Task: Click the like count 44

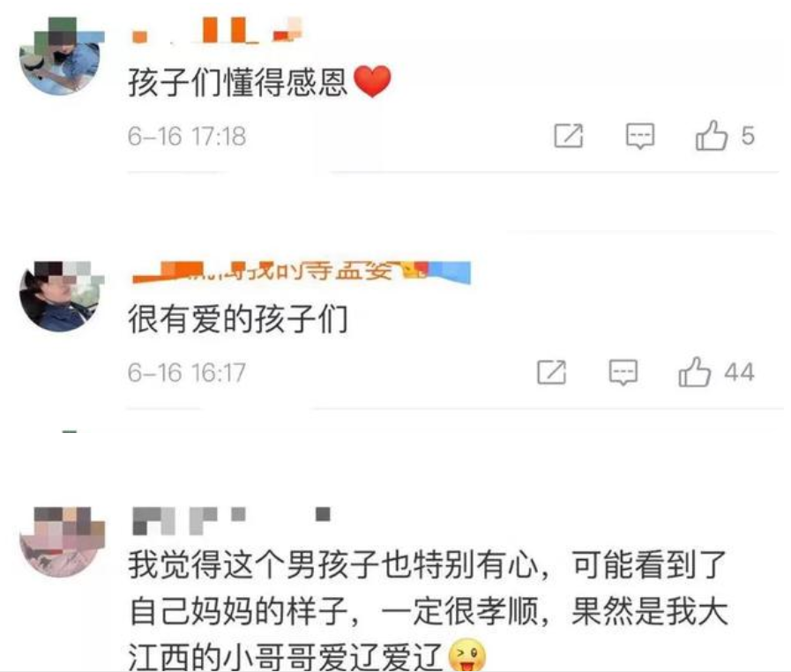Action: point(739,372)
